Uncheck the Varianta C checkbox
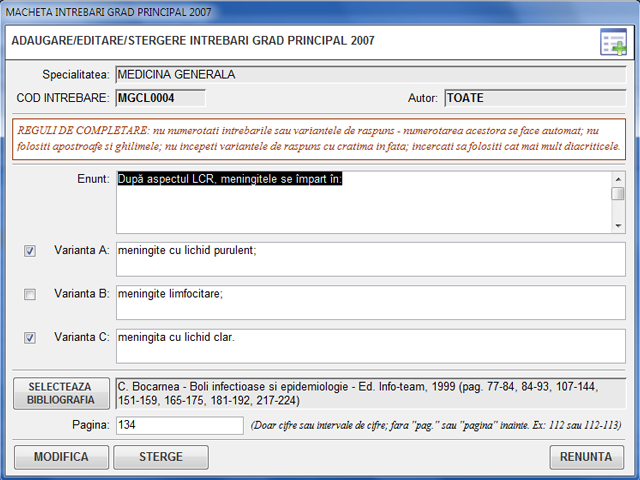This screenshot has height=480, width=640. [x=30, y=338]
